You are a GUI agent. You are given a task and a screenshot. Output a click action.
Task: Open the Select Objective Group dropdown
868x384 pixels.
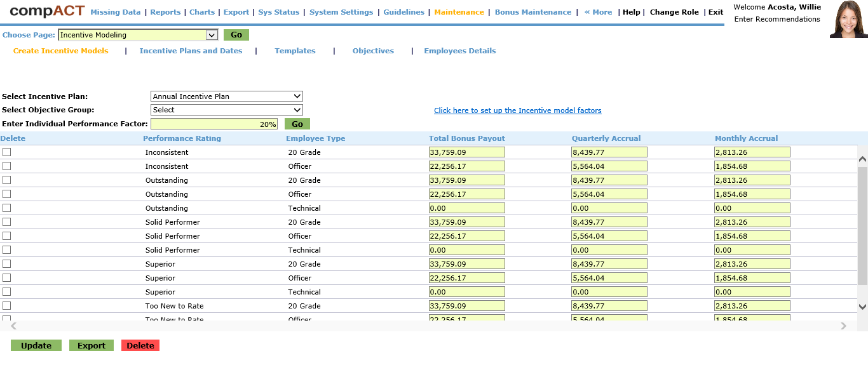[227, 110]
